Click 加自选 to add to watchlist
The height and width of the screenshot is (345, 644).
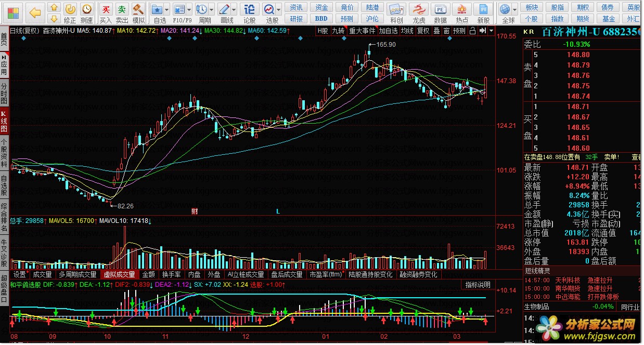388,31
